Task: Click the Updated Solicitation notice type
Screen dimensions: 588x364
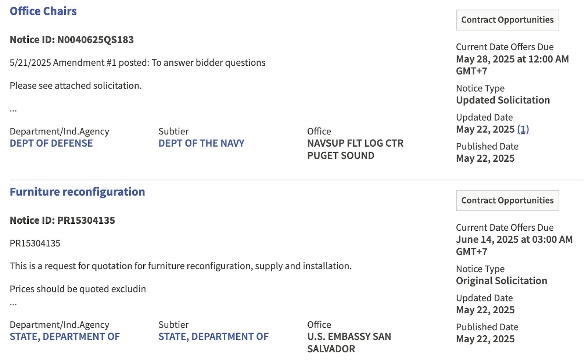Action: click(x=502, y=100)
